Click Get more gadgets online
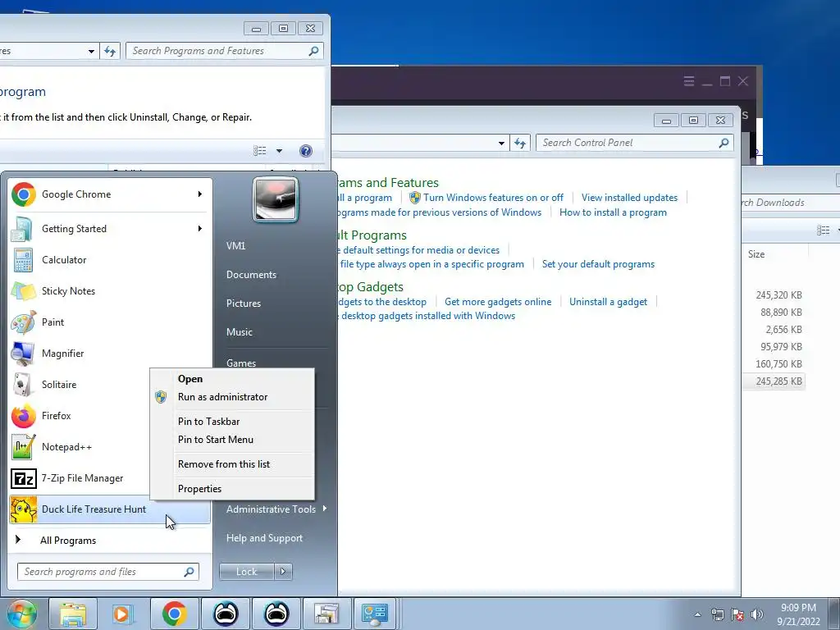This screenshot has width=840, height=630. click(498, 302)
